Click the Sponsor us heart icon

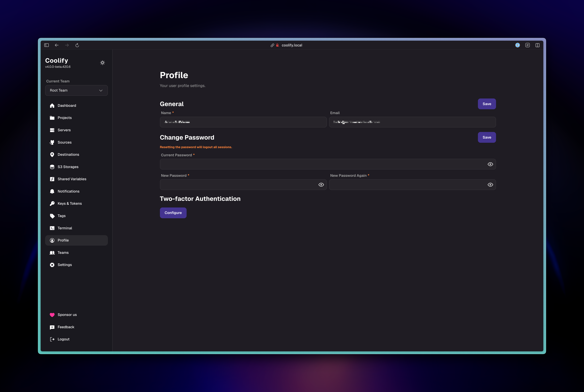click(x=52, y=315)
